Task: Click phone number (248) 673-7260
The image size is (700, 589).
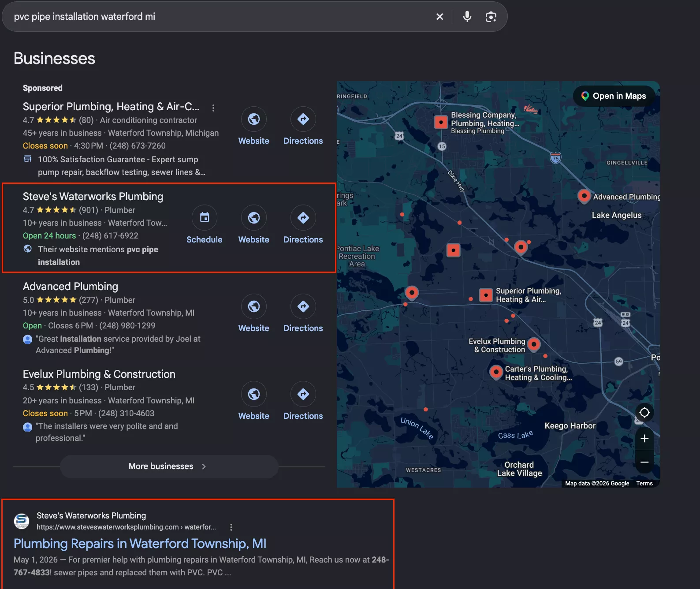Action: coord(138,146)
